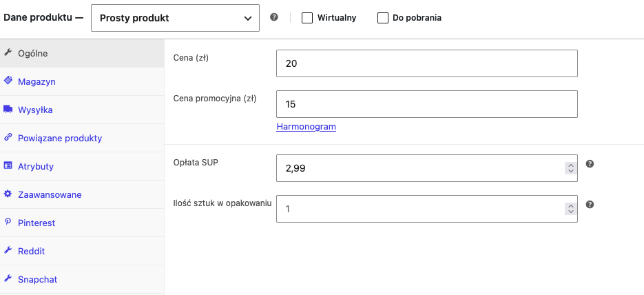Click the Ilość sztuk w opakowaniu spinner arrows
The height and width of the screenshot is (295, 644).
coord(570,209)
